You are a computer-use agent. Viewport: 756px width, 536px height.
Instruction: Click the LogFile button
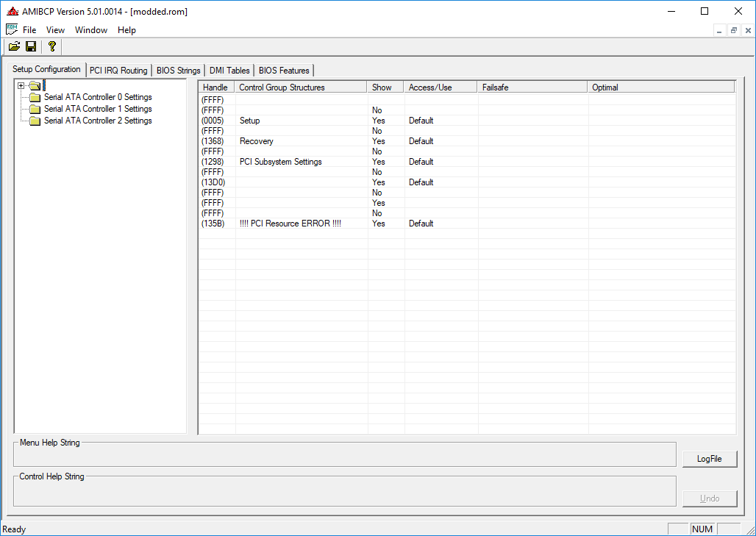coord(710,458)
